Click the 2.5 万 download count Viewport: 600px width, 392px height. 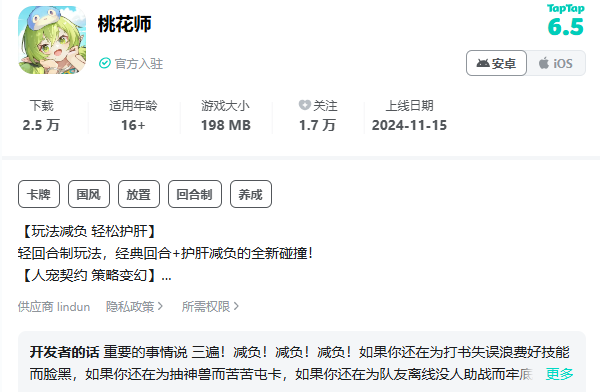[x=41, y=125]
